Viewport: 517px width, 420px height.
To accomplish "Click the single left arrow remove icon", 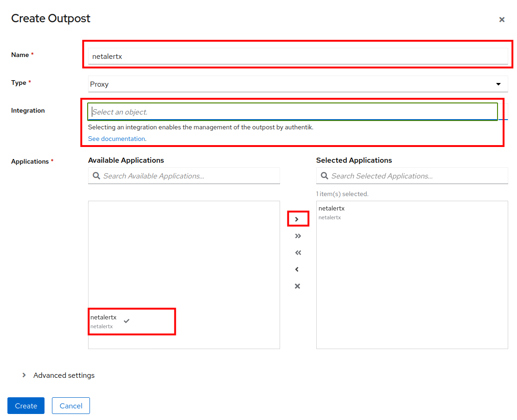I will click(x=298, y=269).
